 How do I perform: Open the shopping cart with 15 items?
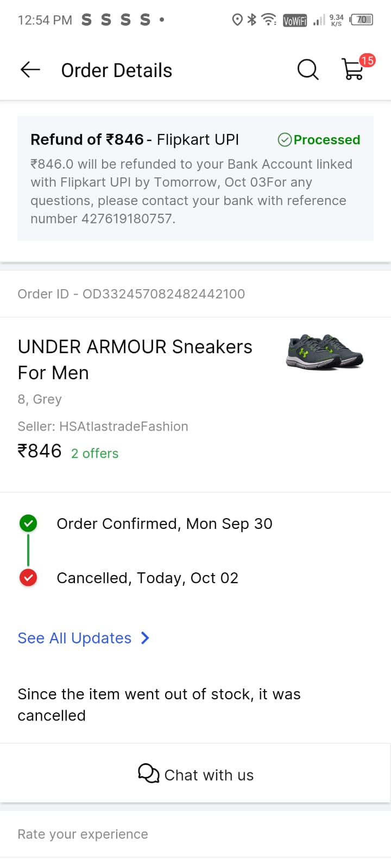coord(354,69)
